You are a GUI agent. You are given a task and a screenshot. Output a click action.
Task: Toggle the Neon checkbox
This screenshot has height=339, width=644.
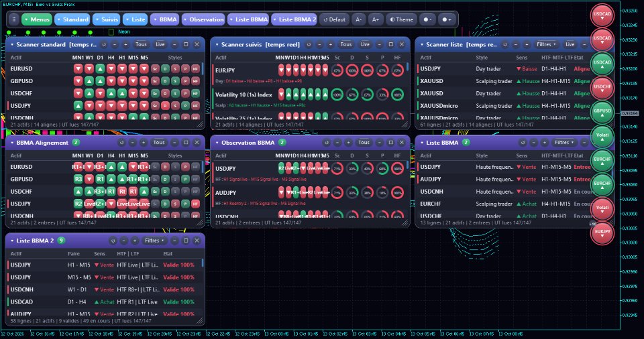111,31
